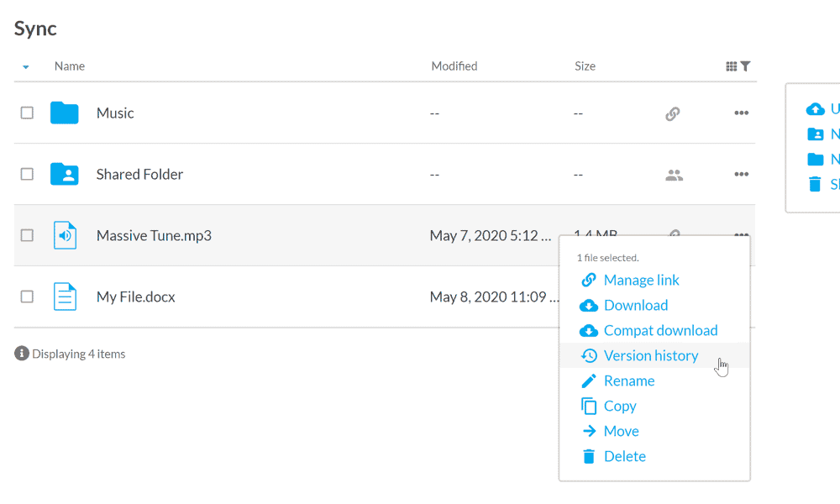Open the select-all dropdown arrow beside Name
The width and height of the screenshot is (840, 504).
pyautogui.click(x=26, y=67)
